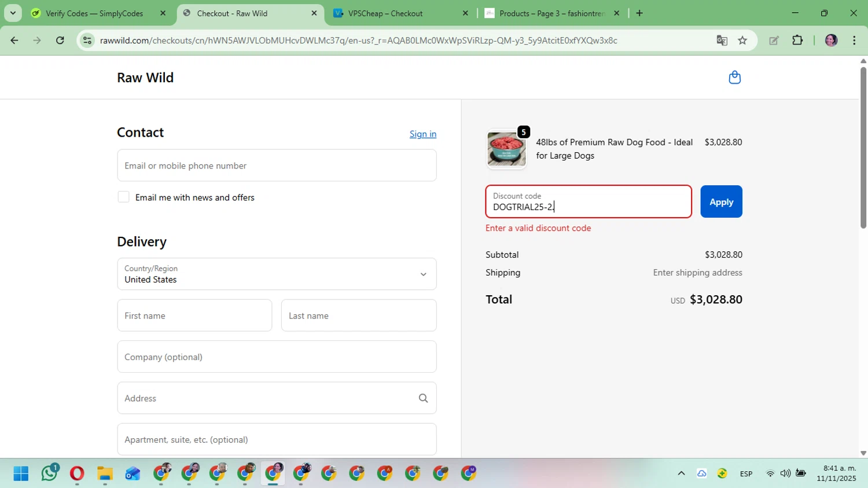Open the clock and date panel
This screenshot has width=868, height=488.
click(x=836, y=474)
